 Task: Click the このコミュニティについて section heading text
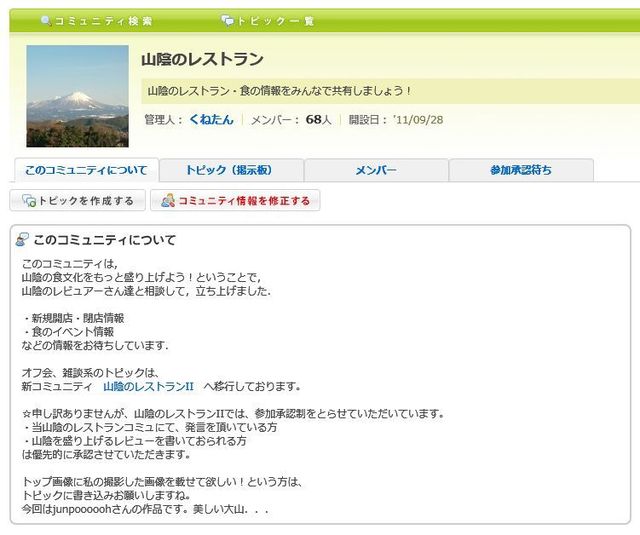coord(104,240)
